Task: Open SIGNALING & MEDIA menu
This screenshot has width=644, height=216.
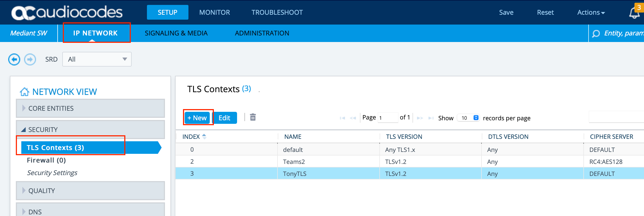Action: 176,33
